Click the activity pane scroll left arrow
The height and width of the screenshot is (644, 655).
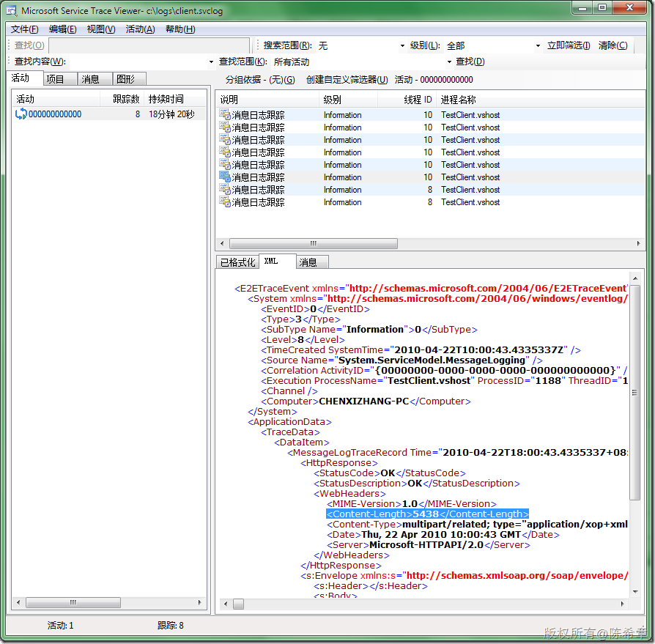(18, 603)
